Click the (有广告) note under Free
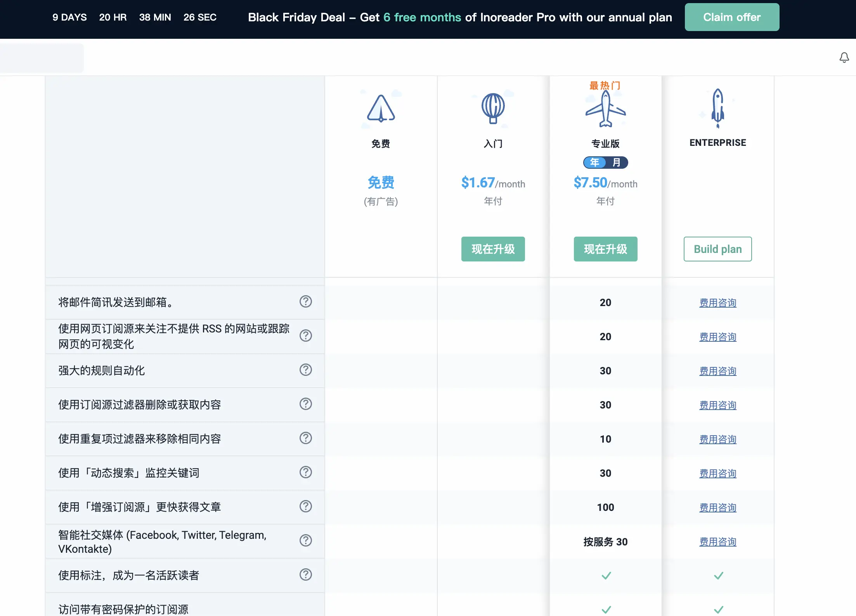This screenshot has width=856, height=616. tap(381, 201)
